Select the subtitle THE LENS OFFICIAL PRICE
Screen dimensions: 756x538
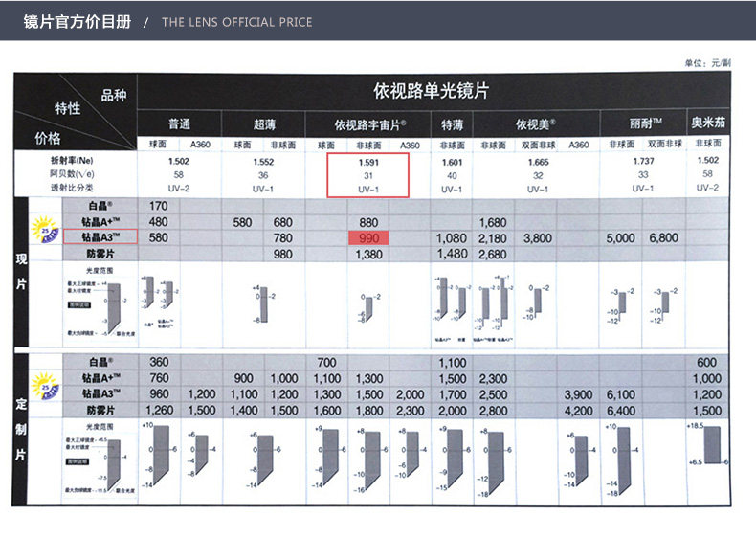236,22
